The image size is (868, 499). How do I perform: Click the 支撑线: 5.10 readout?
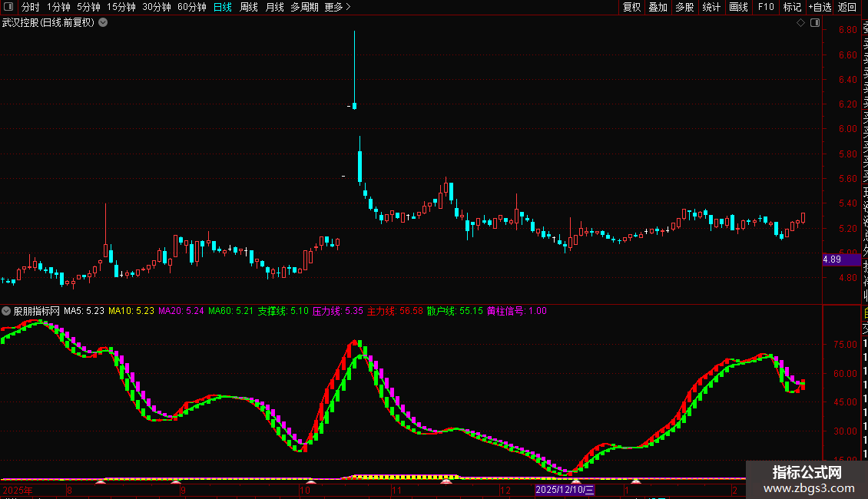[283, 311]
